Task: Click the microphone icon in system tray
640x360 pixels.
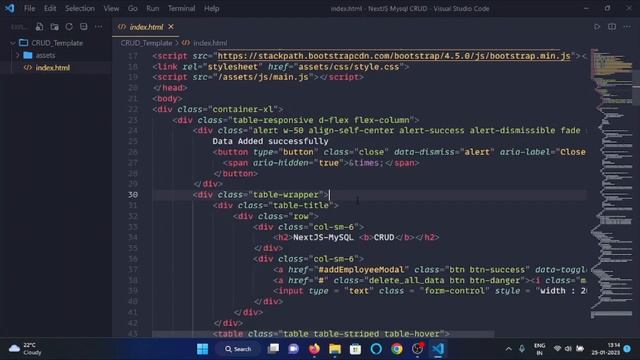Action: pos(522,349)
